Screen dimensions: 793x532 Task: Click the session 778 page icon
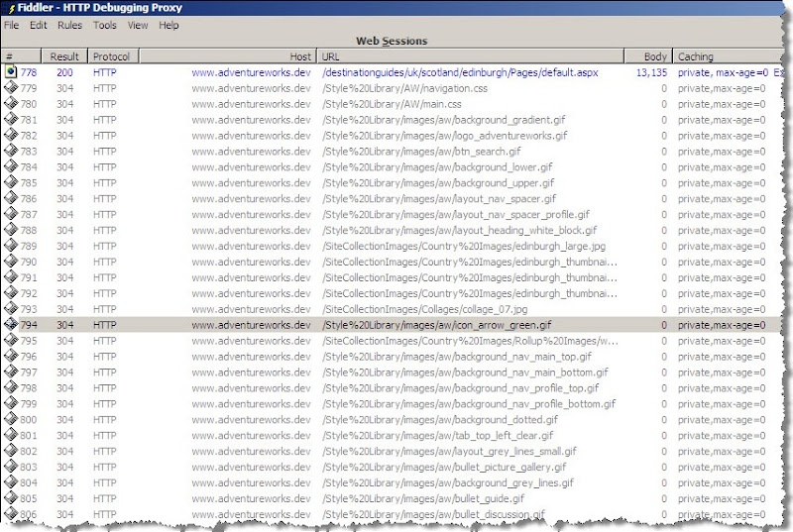pos(11,71)
